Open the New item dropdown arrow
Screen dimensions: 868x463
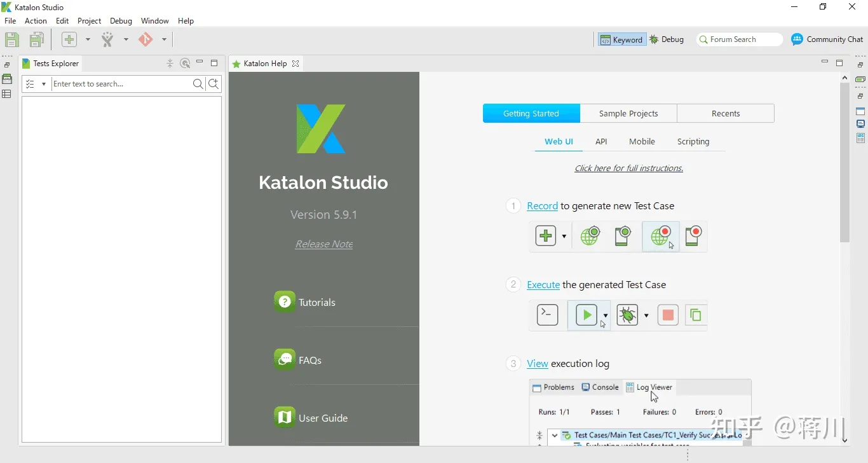click(88, 39)
